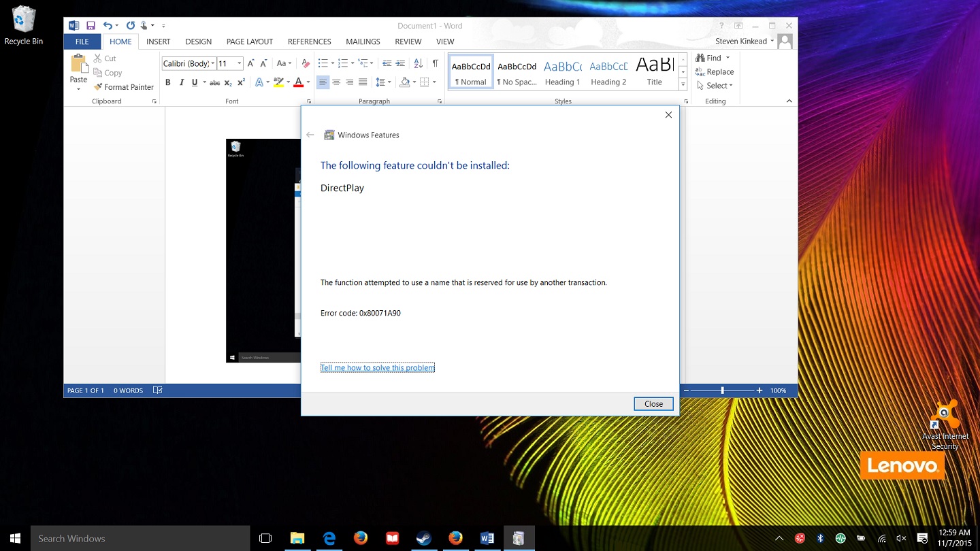This screenshot has height=551, width=980.
Task: Click the Copy command in Clipboard
Action: pos(108,73)
